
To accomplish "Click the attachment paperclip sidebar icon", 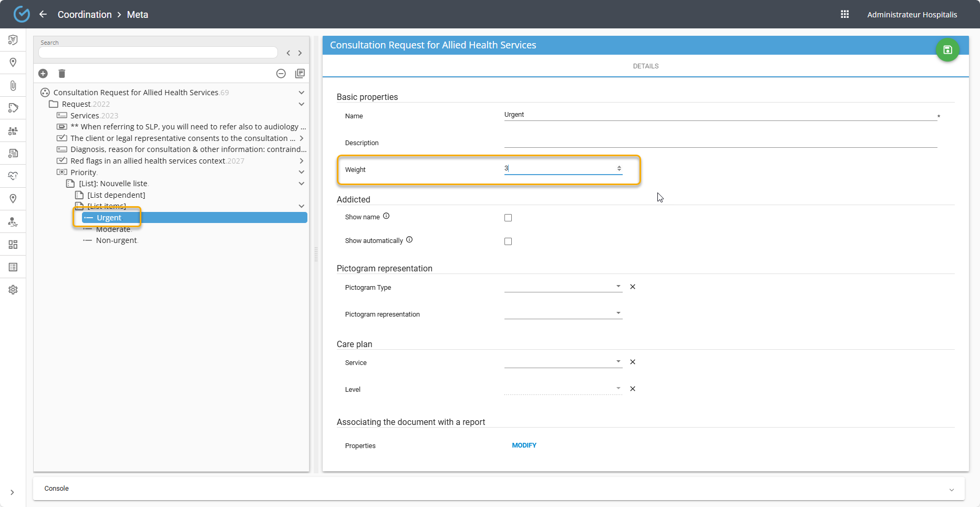I will coord(13,85).
